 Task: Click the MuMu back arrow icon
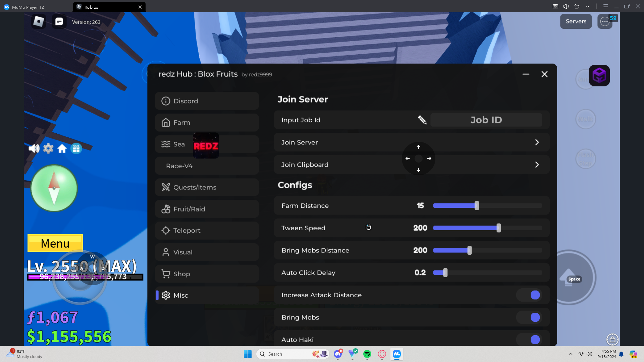(577, 6)
